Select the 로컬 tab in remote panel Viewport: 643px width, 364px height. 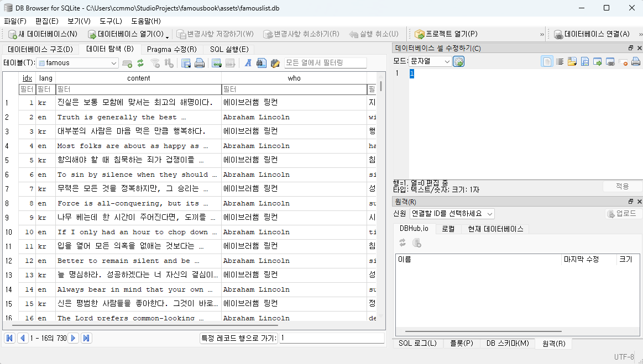(448, 229)
